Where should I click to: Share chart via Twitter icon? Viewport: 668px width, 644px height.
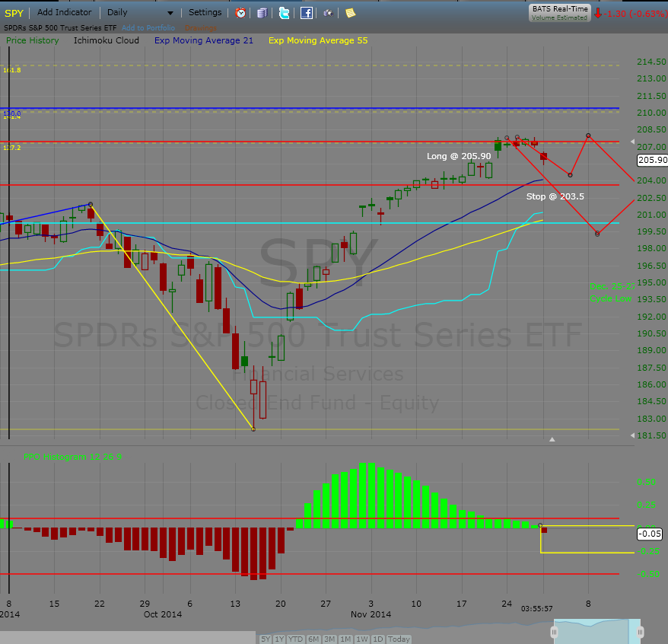(x=284, y=13)
